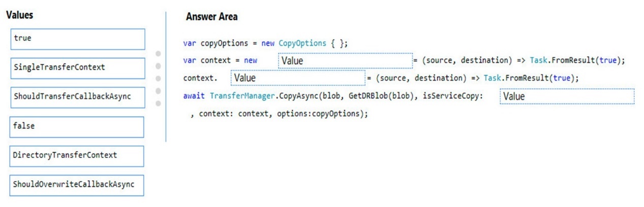Select the 'false' value box
Image resolution: width=644 pixels, height=207 pixels.
pyautogui.click(x=77, y=127)
